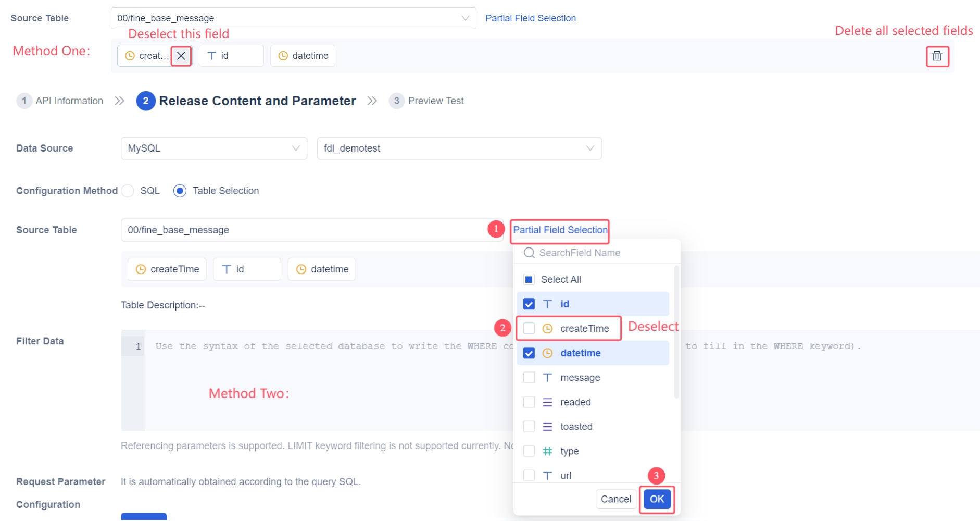Uncheck the id field checkbox
Screen dimensions: 980x521
click(x=529, y=304)
